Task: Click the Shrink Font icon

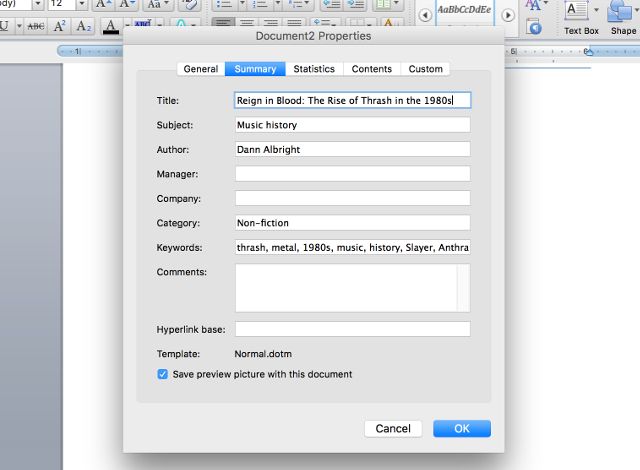Action: pyautogui.click(x=127, y=4)
